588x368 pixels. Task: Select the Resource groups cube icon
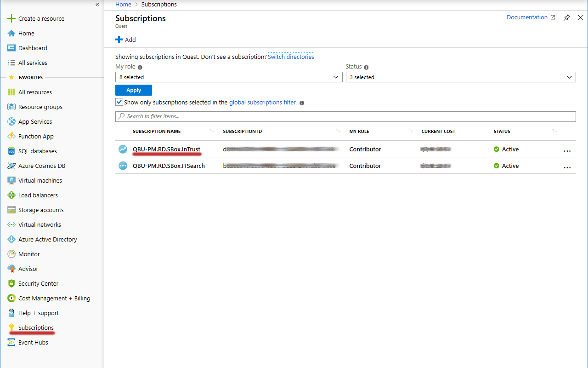tap(11, 107)
